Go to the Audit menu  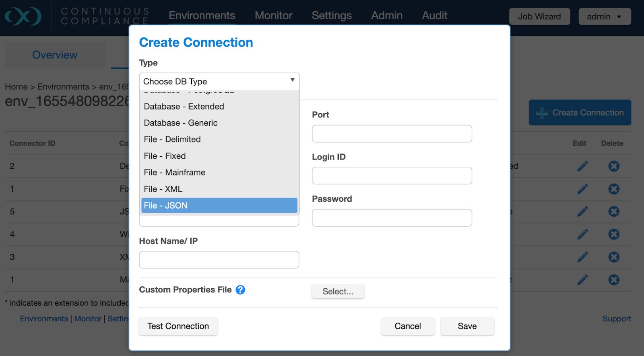434,16
